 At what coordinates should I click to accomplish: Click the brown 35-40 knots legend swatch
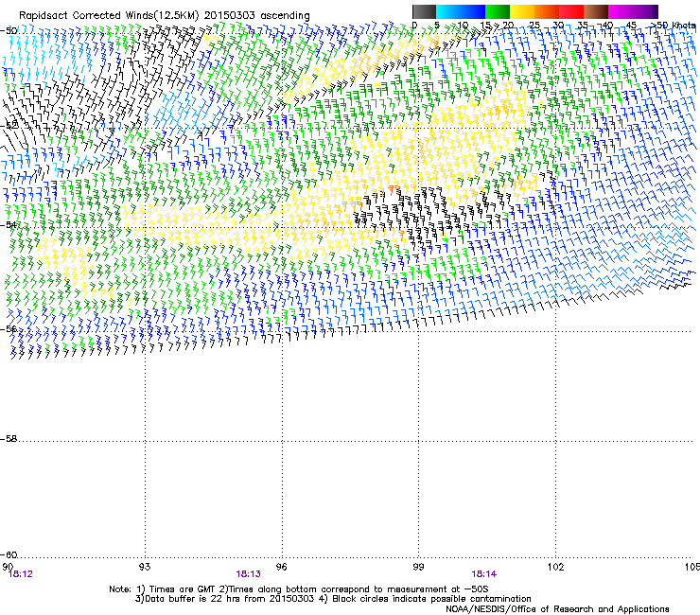596,11
